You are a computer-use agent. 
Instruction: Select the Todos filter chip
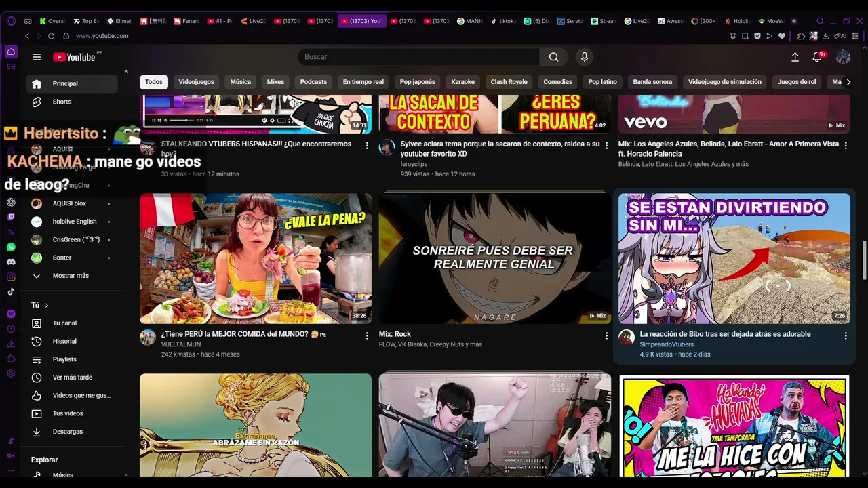154,82
